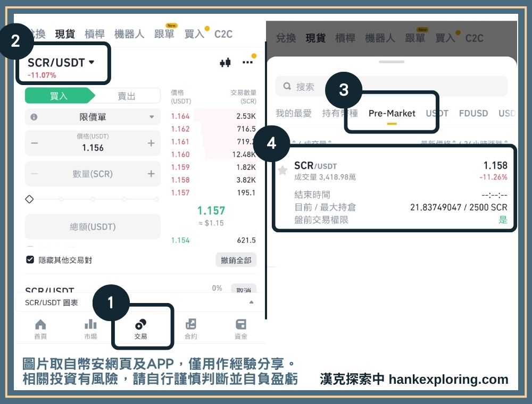Image resolution: width=532 pixels, height=404 pixels.
Task: Open the candlestick chart icon
Action: coord(225,62)
